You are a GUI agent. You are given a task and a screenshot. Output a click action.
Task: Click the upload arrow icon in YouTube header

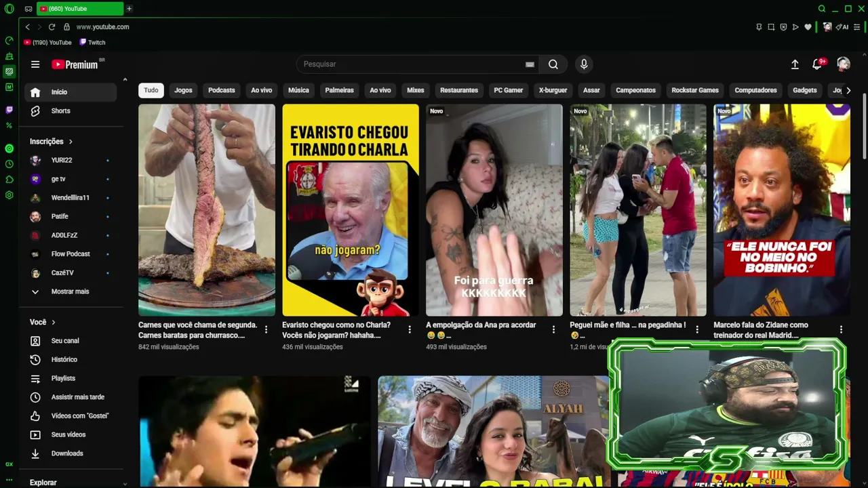pyautogui.click(x=795, y=64)
